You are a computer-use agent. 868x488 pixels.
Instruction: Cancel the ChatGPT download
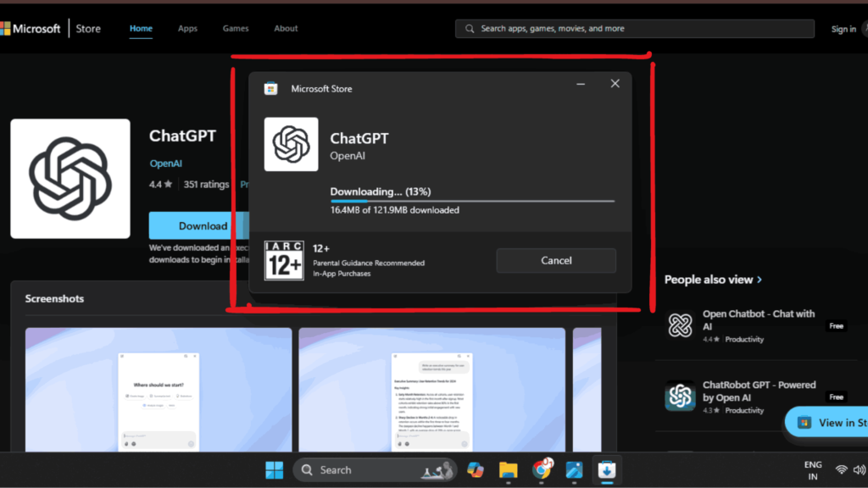pyautogui.click(x=556, y=261)
